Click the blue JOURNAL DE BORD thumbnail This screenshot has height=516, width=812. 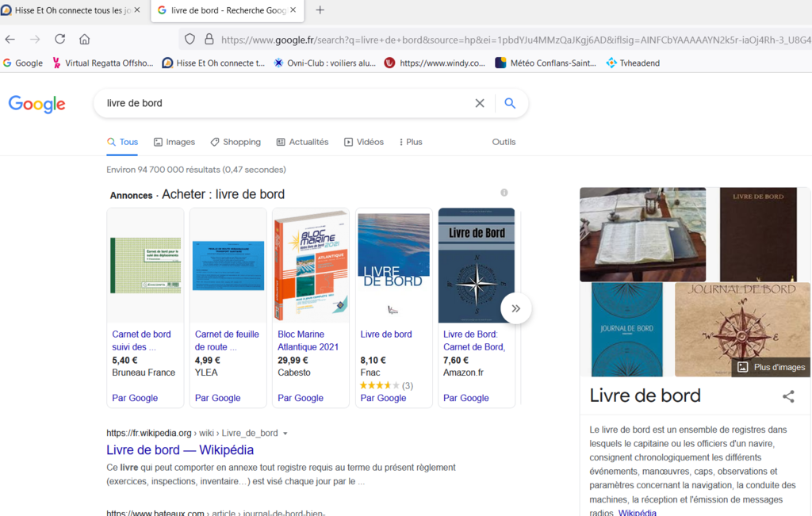pyautogui.click(x=626, y=330)
